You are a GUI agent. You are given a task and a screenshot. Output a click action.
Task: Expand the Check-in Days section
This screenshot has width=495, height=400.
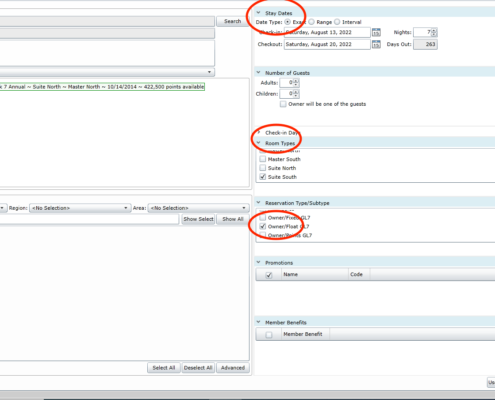(258, 133)
